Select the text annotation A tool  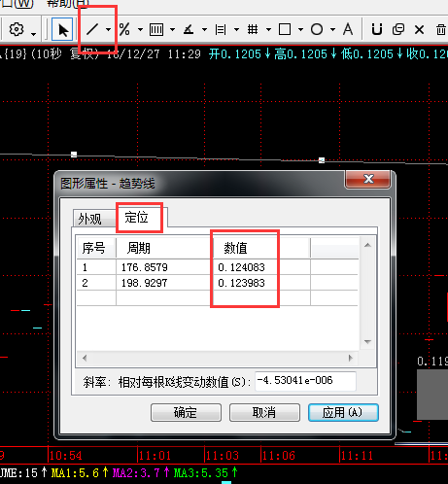(x=348, y=30)
